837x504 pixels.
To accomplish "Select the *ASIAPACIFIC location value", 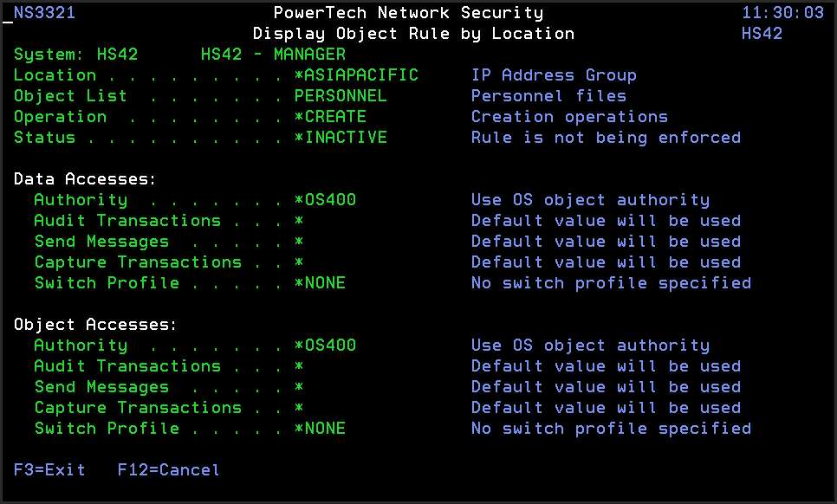I will coord(356,75).
